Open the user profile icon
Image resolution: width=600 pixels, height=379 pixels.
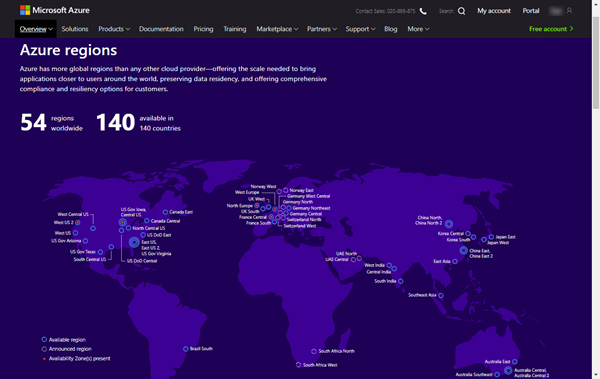(569, 11)
